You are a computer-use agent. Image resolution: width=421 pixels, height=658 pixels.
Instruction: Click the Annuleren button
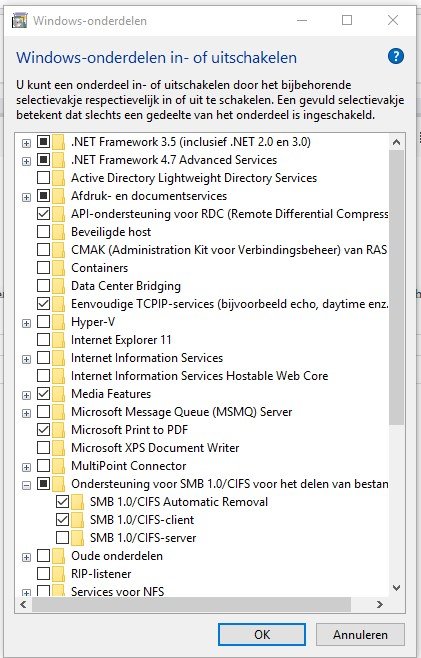pyautogui.click(x=360, y=634)
